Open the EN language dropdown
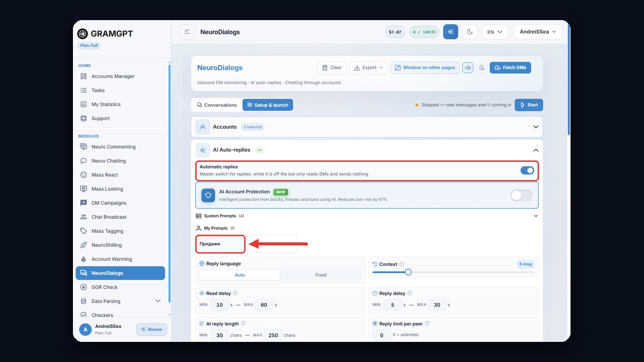 pyautogui.click(x=495, y=32)
